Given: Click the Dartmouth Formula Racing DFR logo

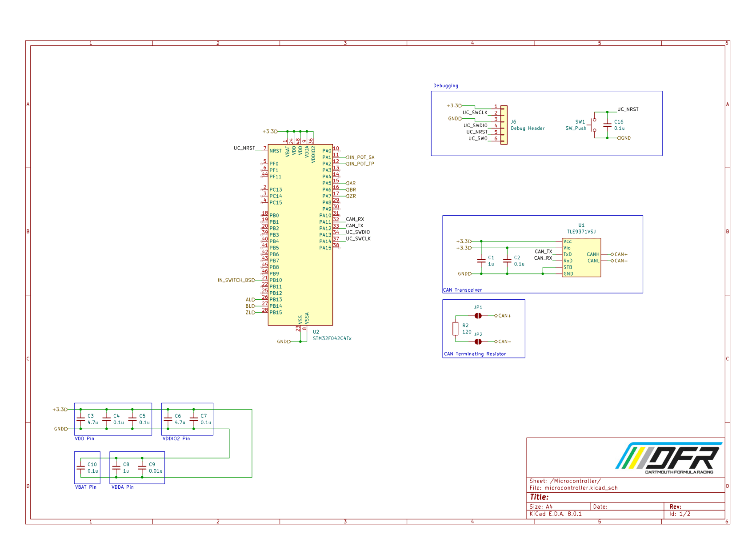Looking at the screenshot, I should point(669,458).
